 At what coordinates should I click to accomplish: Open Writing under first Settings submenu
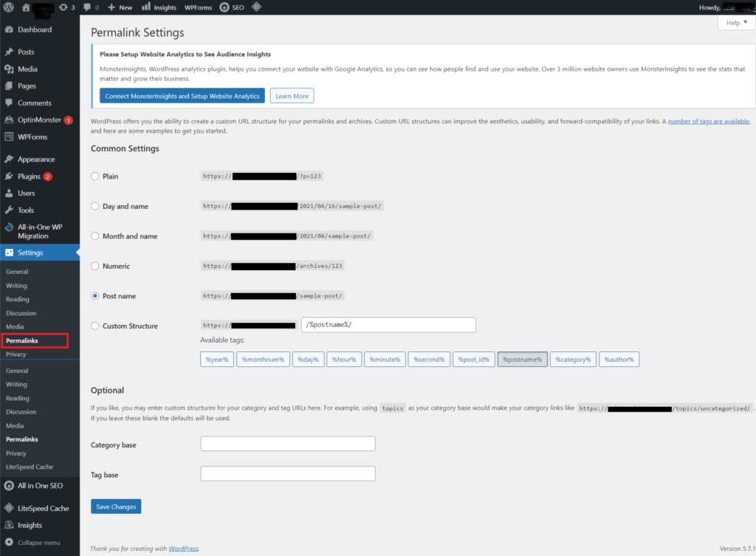tap(16, 286)
